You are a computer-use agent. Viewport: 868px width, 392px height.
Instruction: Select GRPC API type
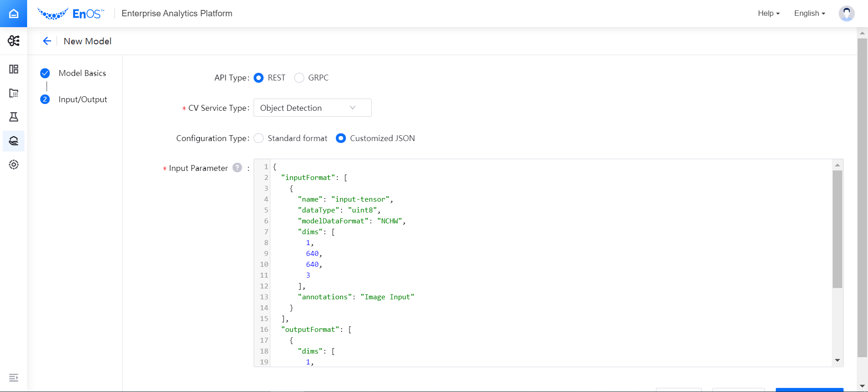pyautogui.click(x=299, y=78)
